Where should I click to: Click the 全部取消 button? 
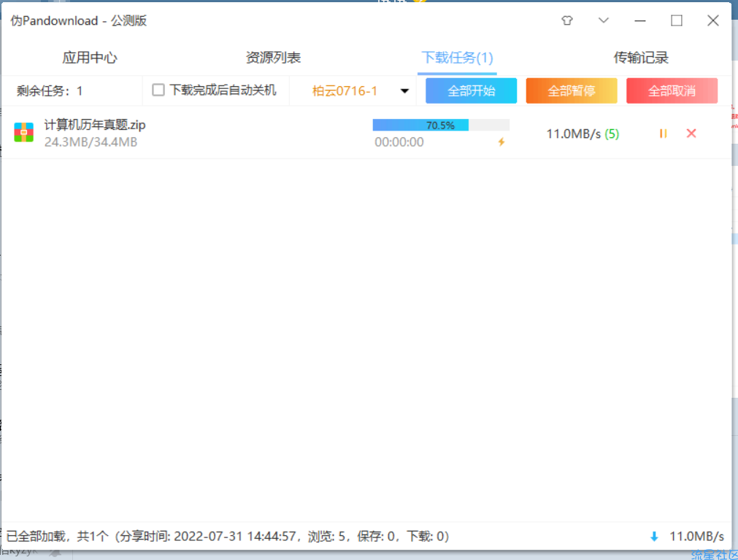tap(672, 91)
